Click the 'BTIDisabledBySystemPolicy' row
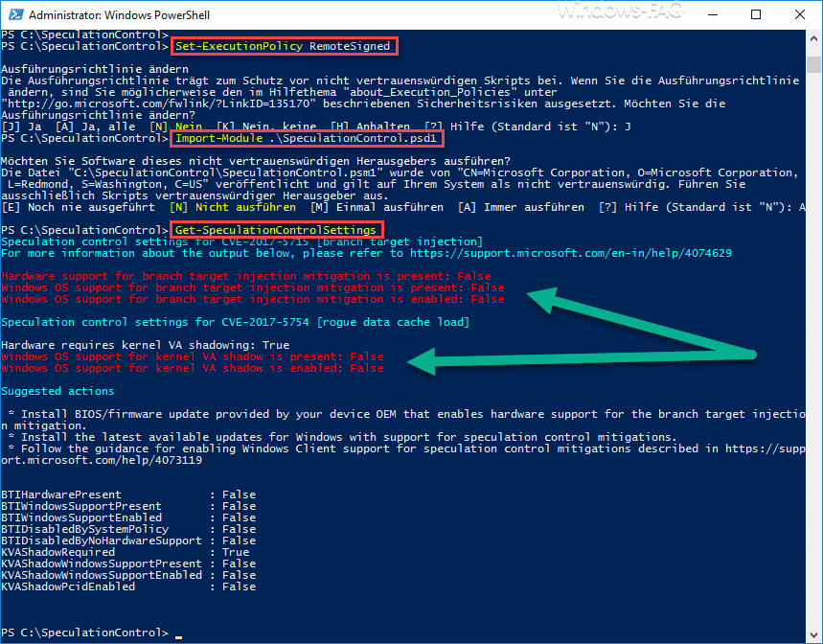Viewport: 823px width, 644px height. 128,529
